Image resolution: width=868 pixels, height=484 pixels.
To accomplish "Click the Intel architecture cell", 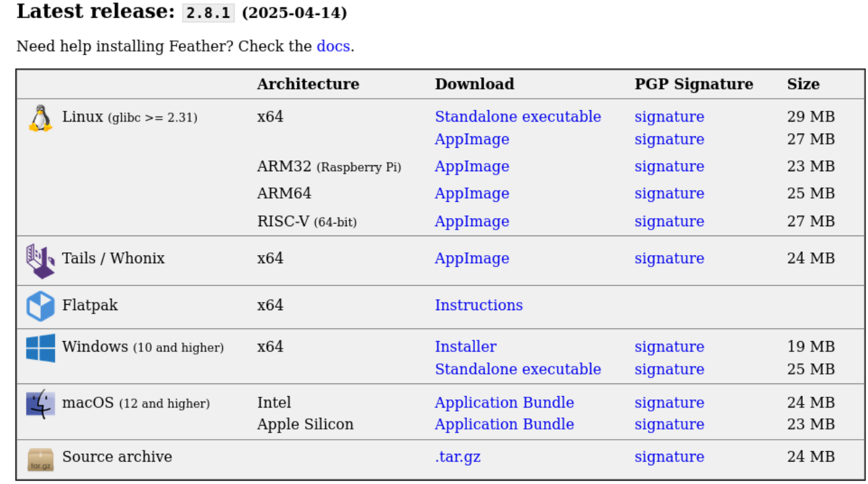I will coord(274,403).
